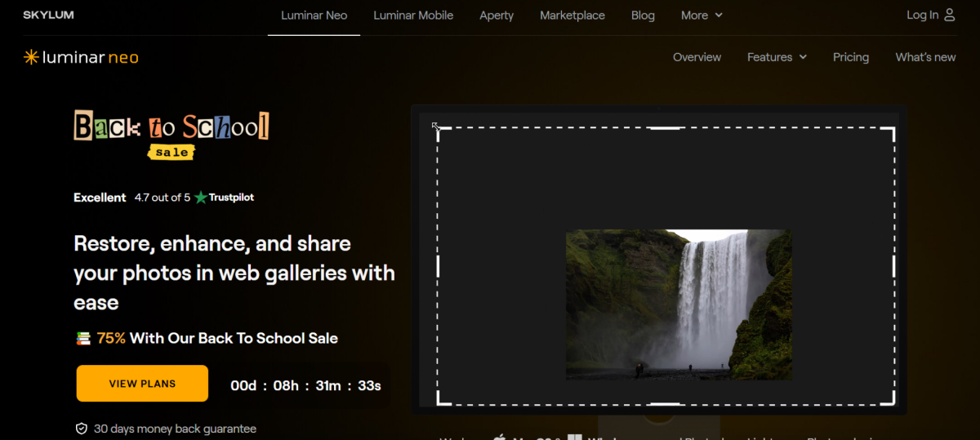Click the '4.7 out of 5' rating text
Viewport: 980px width, 440px height.
[163, 198]
